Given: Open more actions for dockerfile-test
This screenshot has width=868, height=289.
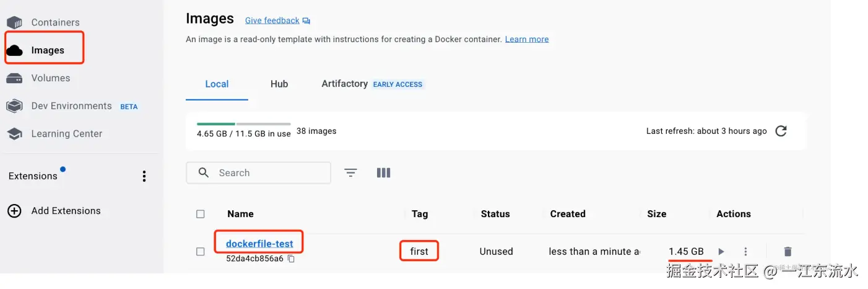Looking at the screenshot, I should [745, 251].
